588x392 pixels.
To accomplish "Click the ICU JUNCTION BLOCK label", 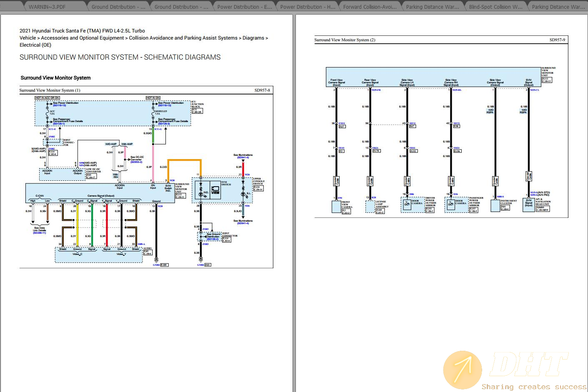I will click(198, 104).
